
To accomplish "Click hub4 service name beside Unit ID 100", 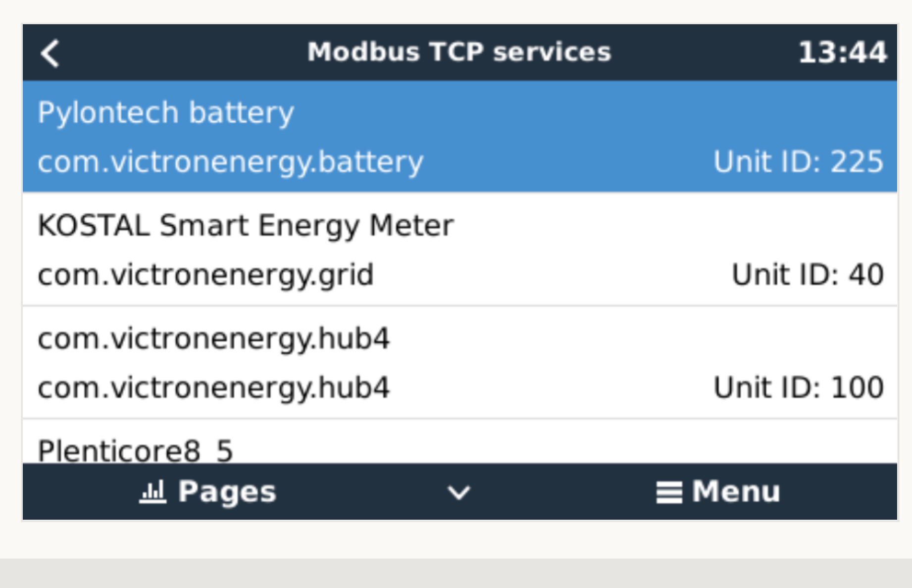I will (213, 388).
